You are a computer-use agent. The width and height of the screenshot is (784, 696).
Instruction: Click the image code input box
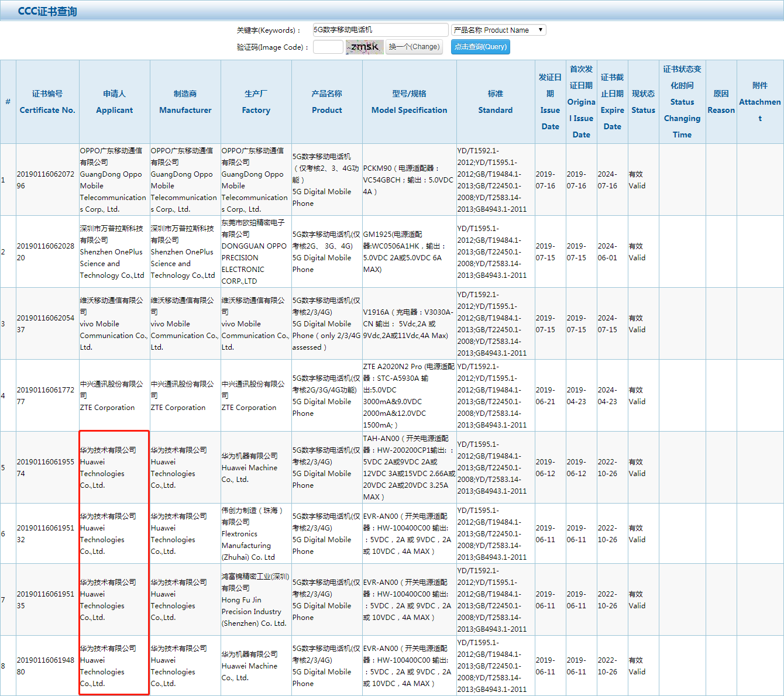click(328, 47)
